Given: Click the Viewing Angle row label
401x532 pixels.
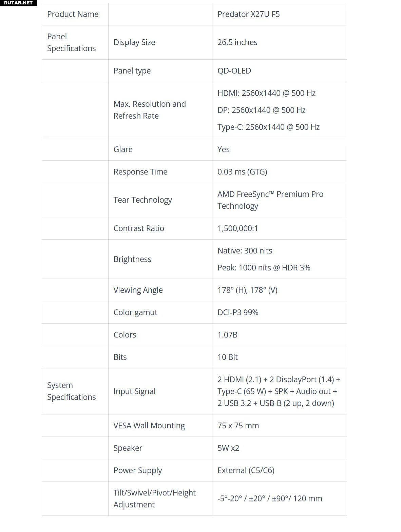Looking at the screenshot, I should tap(138, 290).
